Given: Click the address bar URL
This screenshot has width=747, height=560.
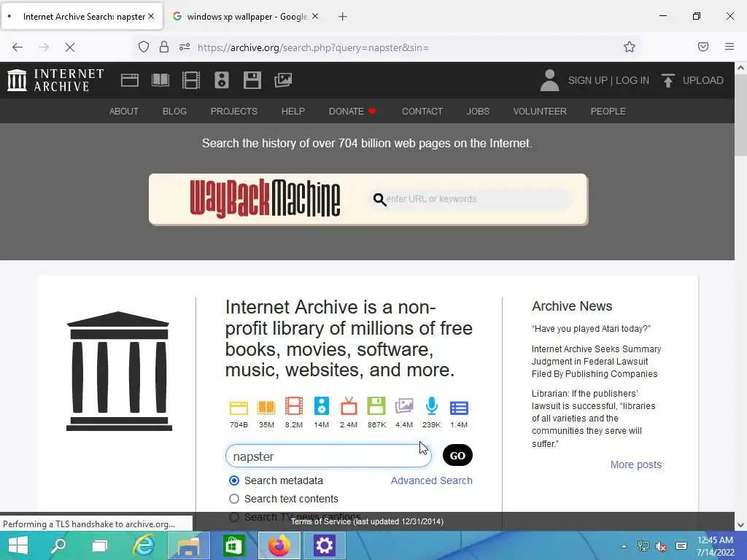Looking at the screenshot, I should click(x=313, y=47).
